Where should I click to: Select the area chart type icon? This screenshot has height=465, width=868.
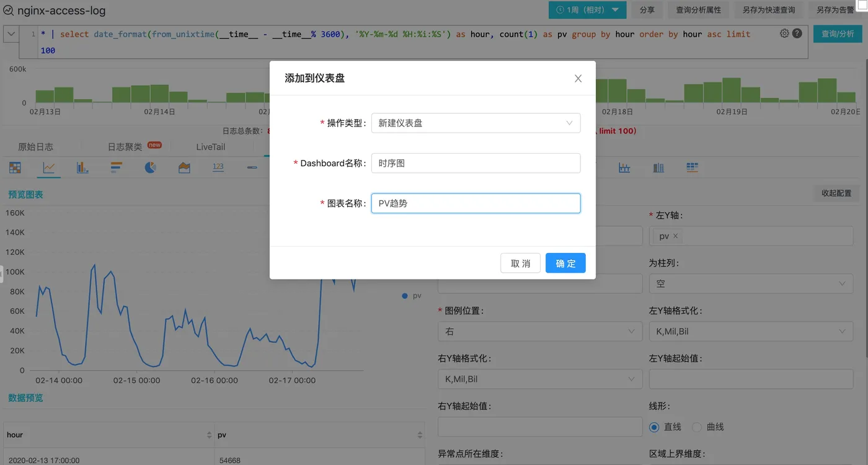click(184, 167)
